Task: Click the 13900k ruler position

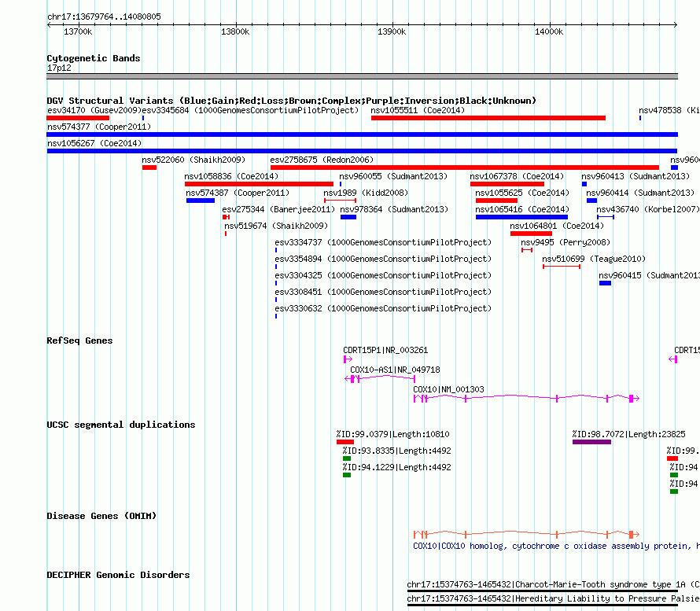Action: coord(392,31)
